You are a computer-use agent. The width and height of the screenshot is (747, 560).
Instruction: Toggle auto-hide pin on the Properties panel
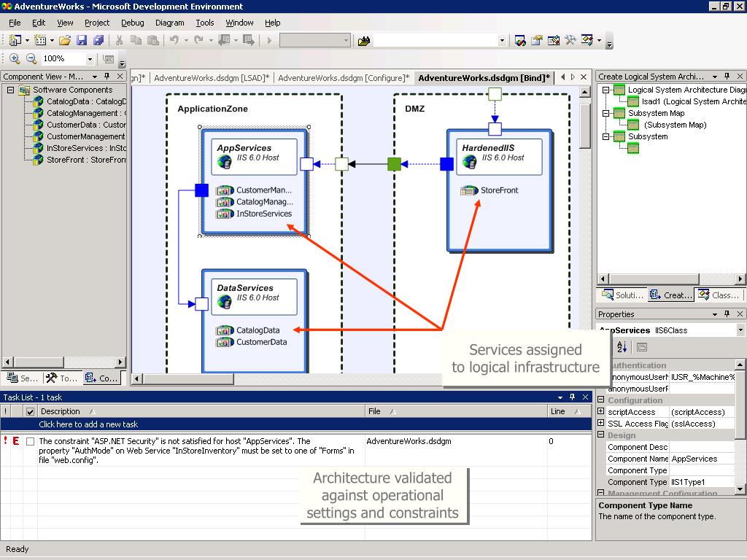pos(727,314)
